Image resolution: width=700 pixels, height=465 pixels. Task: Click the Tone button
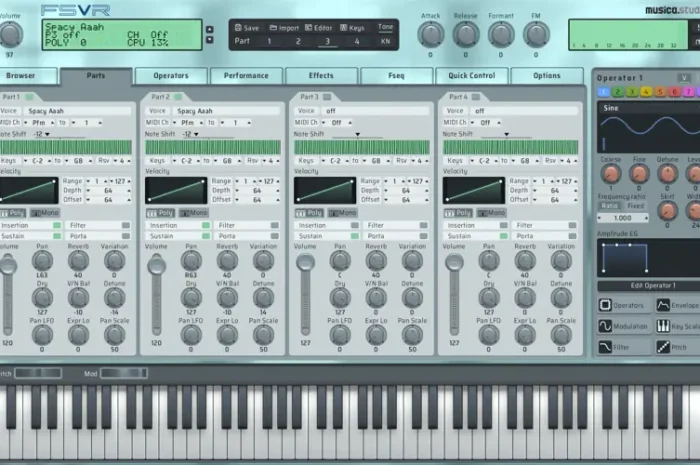pyautogui.click(x=385, y=27)
